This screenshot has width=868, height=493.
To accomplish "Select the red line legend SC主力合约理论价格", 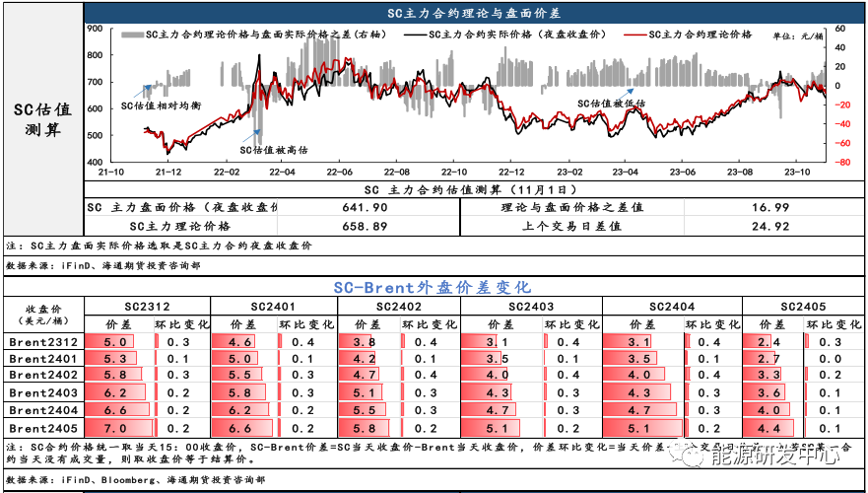I will 688,35.
